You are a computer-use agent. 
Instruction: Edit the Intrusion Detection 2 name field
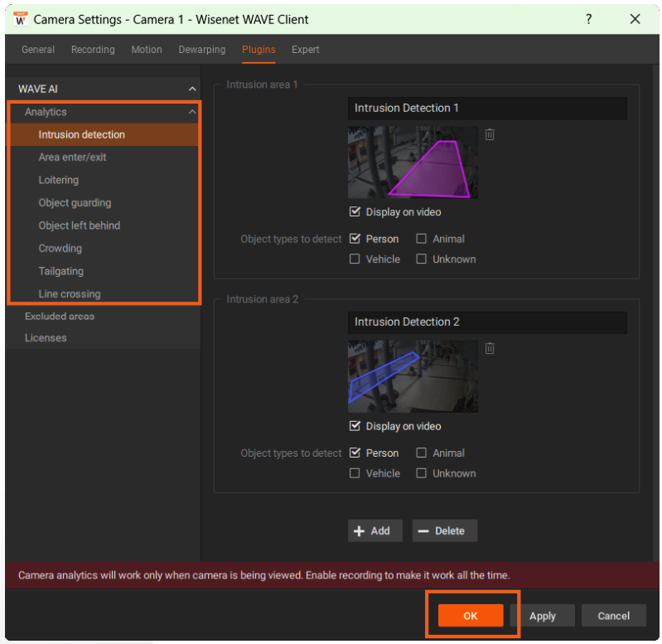pos(487,322)
